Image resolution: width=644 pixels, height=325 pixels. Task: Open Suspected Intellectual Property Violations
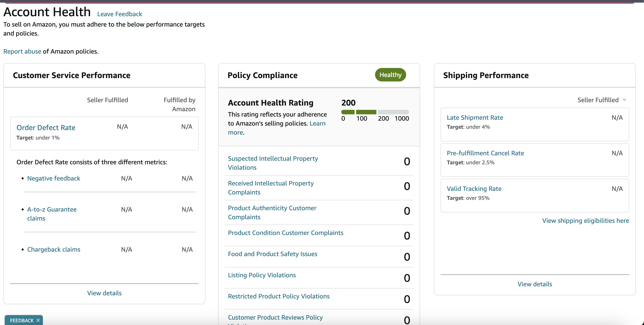273,163
